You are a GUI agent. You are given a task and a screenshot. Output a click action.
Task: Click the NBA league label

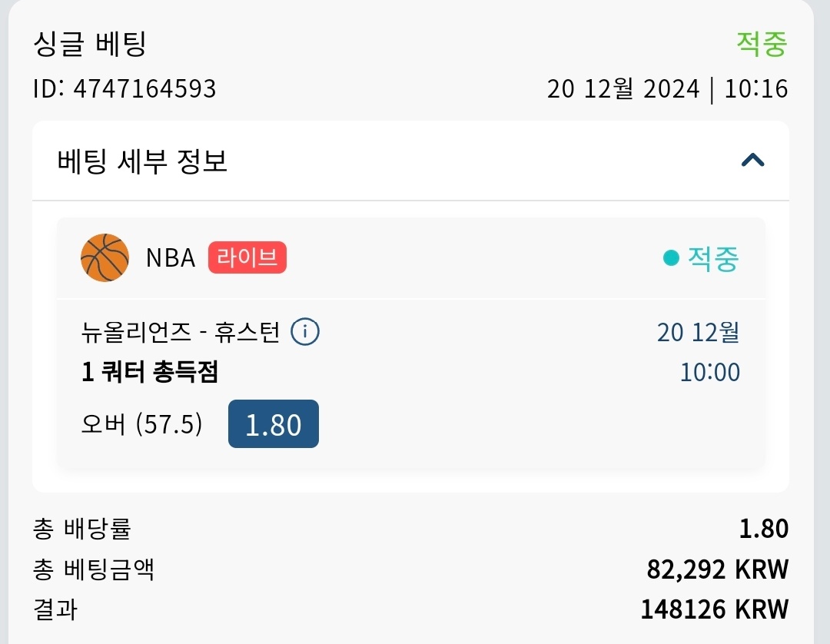171,258
